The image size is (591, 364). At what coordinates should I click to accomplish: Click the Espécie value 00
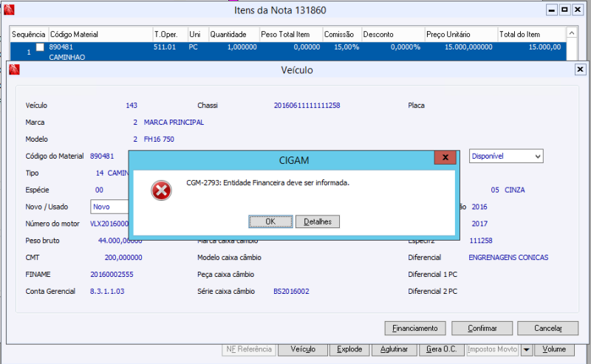tap(99, 190)
